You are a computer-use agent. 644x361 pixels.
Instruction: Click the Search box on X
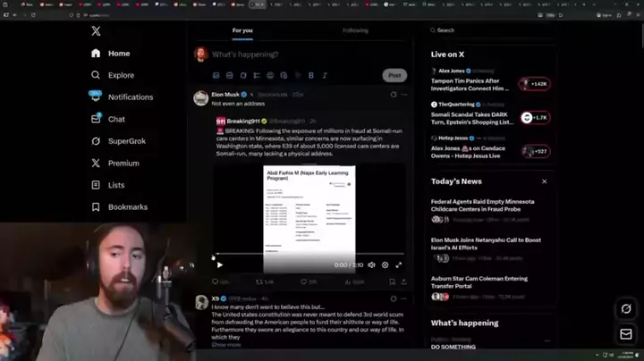pos(492,29)
